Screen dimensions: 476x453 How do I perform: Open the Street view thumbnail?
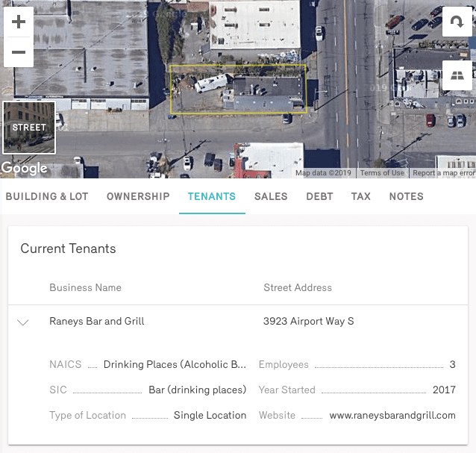pos(29,128)
